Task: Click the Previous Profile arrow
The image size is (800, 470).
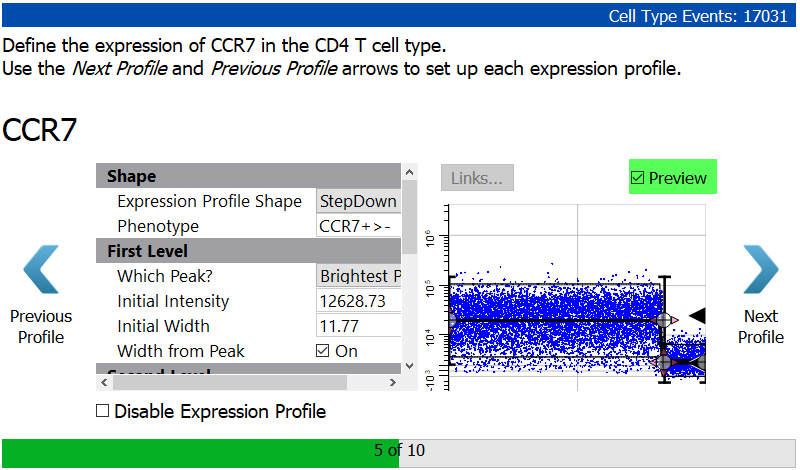Action: point(41,270)
